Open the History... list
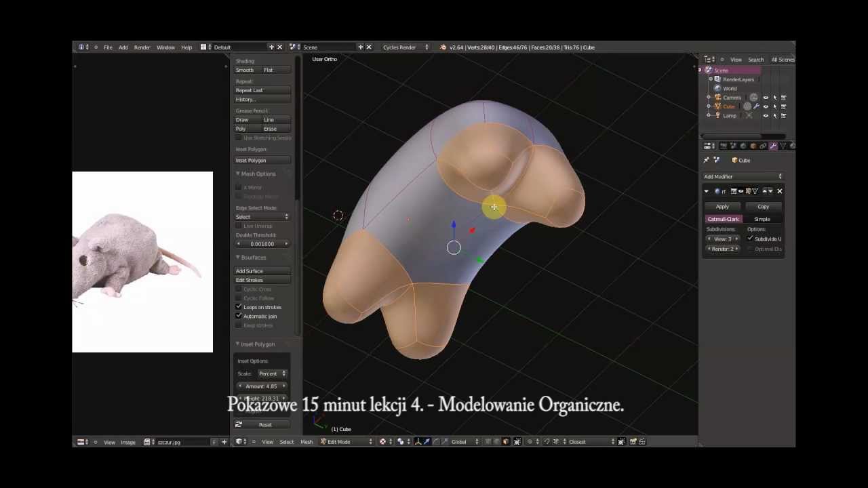The image size is (868, 488). [x=262, y=100]
